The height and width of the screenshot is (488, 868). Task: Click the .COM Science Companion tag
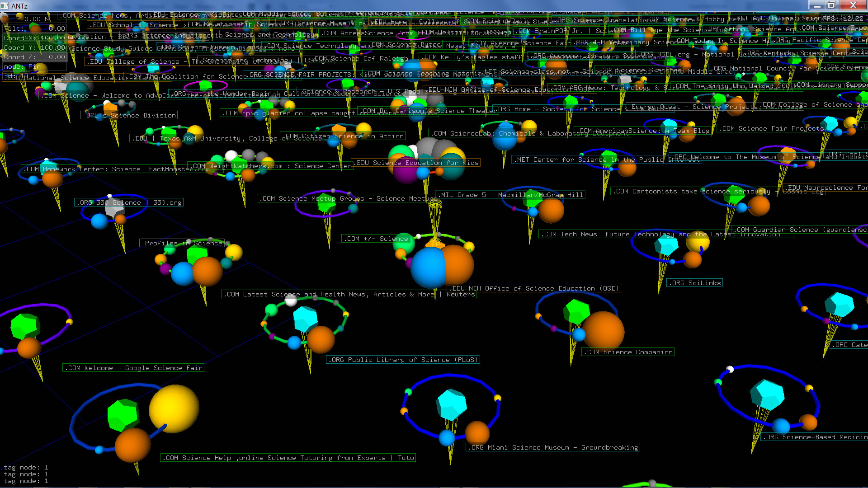click(627, 352)
